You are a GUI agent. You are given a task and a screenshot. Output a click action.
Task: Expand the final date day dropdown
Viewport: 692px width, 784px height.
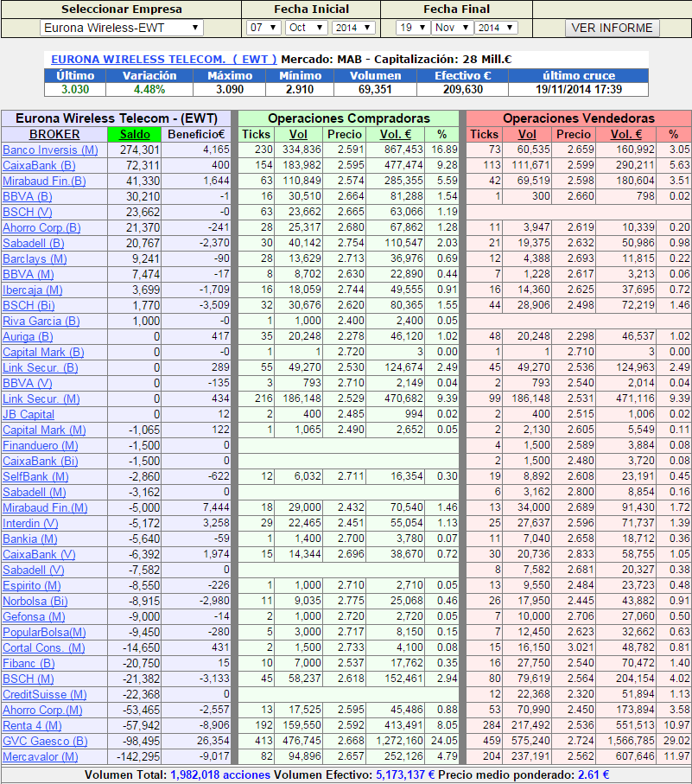tap(408, 28)
